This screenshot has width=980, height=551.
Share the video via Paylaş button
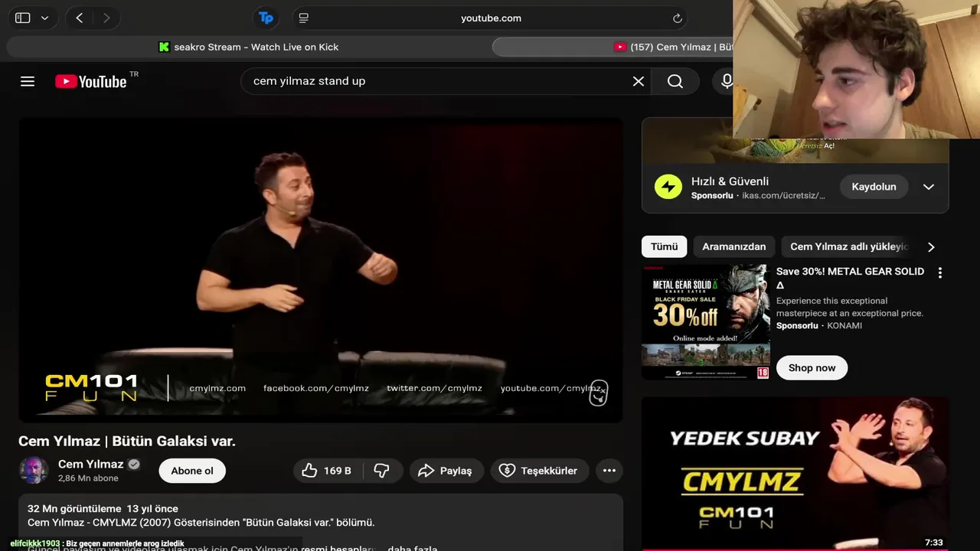click(x=446, y=471)
